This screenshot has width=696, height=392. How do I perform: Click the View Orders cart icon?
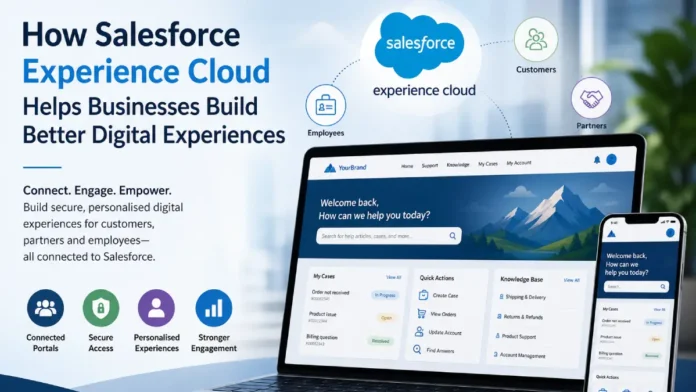tap(421, 313)
